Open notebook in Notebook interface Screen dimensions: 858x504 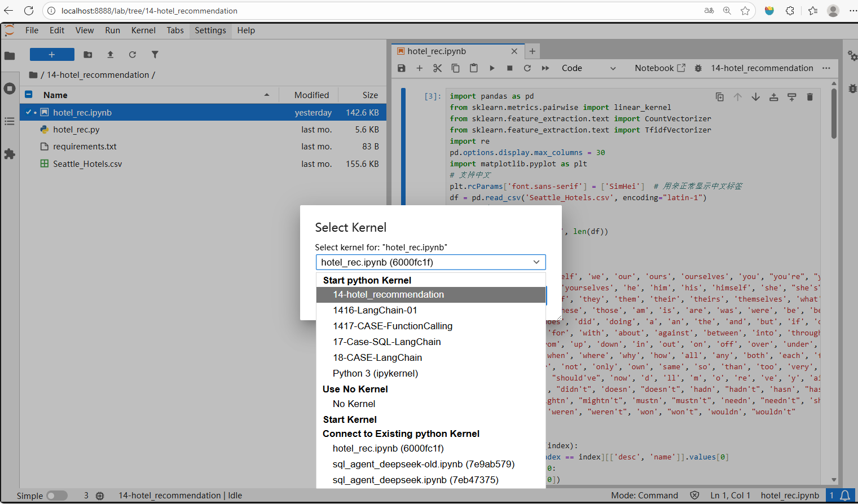coord(660,68)
